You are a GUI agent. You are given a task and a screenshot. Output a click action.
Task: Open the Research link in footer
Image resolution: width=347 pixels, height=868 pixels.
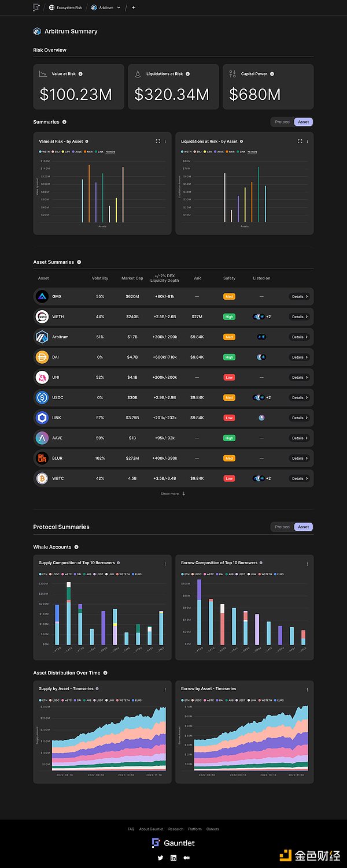176,829
